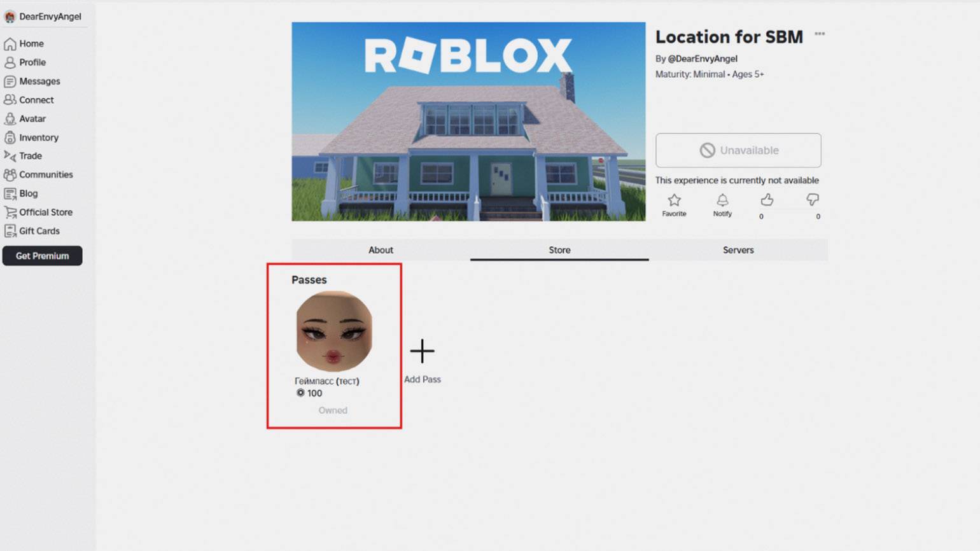Click the Add Pass plus icon
This screenshot has height=551, width=980.
coord(422,351)
